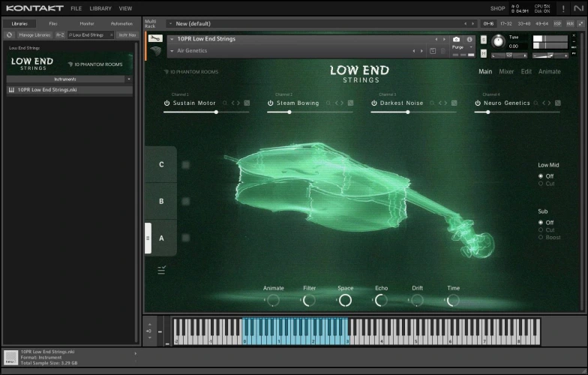Image resolution: width=588 pixels, height=375 pixels.
Task: Click the camera snapshot icon in instrument header
Action: (x=456, y=39)
